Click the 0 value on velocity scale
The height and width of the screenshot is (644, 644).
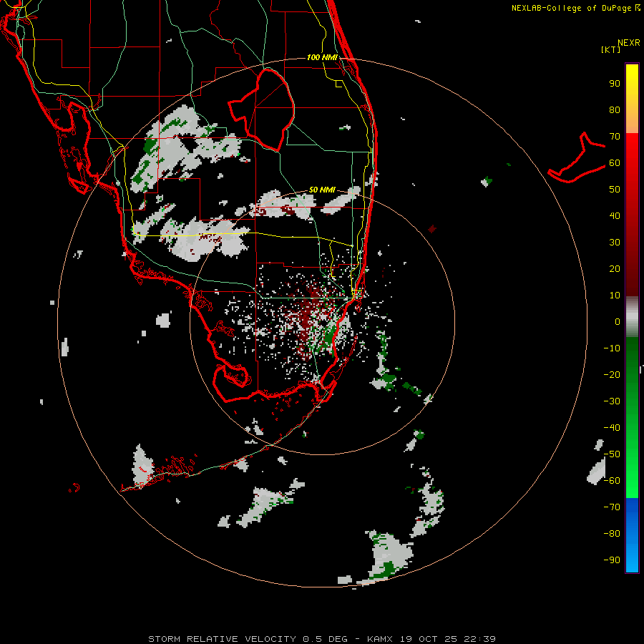(618, 322)
